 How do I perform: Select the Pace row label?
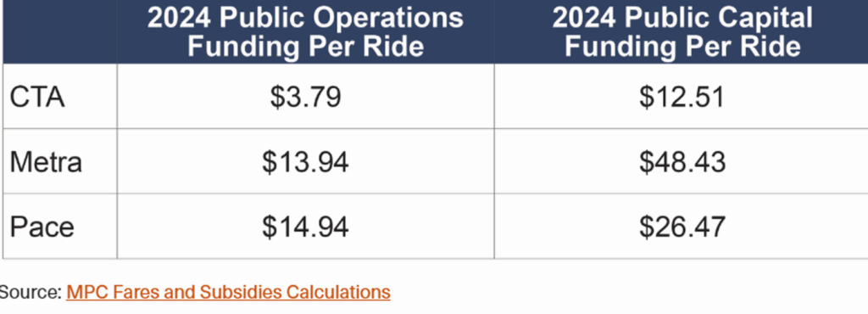tap(42, 227)
